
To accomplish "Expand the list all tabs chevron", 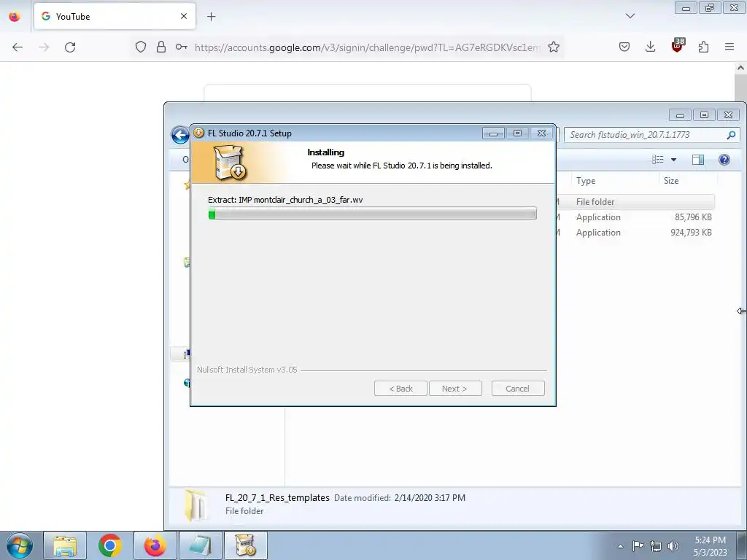I will click(630, 16).
